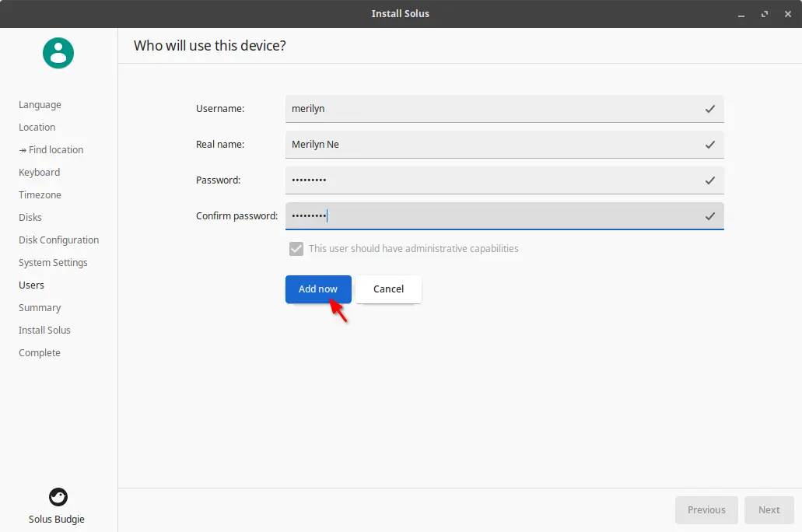Maximize the Install Solus window
The width and height of the screenshot is (802, 532).
click(765, 14)
